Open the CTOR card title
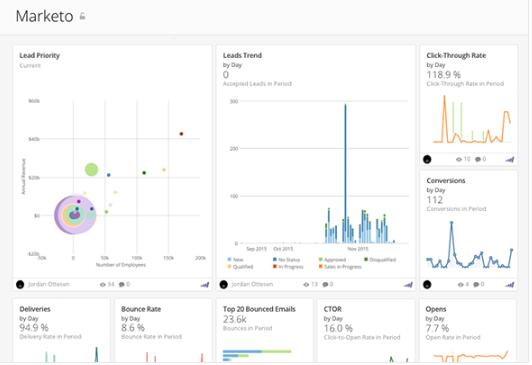The width and height of the screenshot is (532, 365). (x=332, y=309)
